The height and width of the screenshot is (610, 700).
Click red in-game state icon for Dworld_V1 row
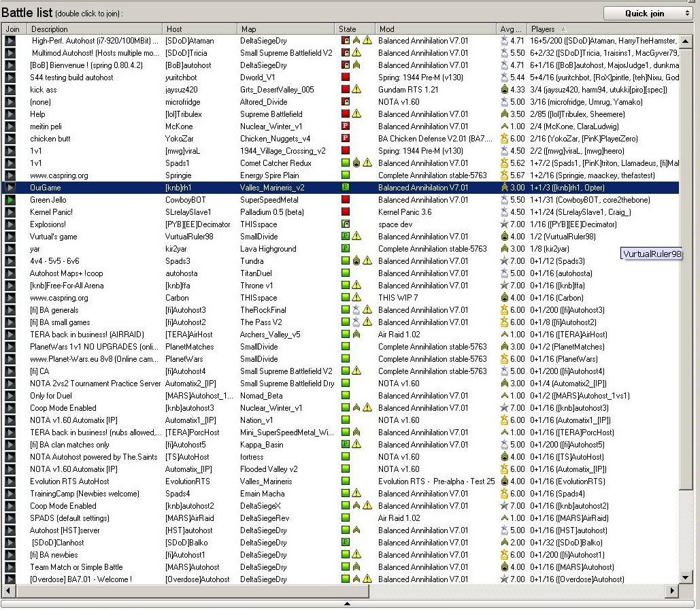click(x=345, y=77)
